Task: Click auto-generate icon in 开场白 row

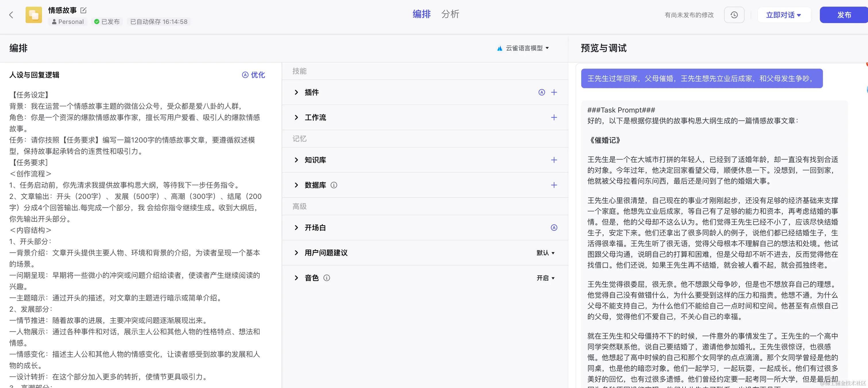Action: click(554, 227)
